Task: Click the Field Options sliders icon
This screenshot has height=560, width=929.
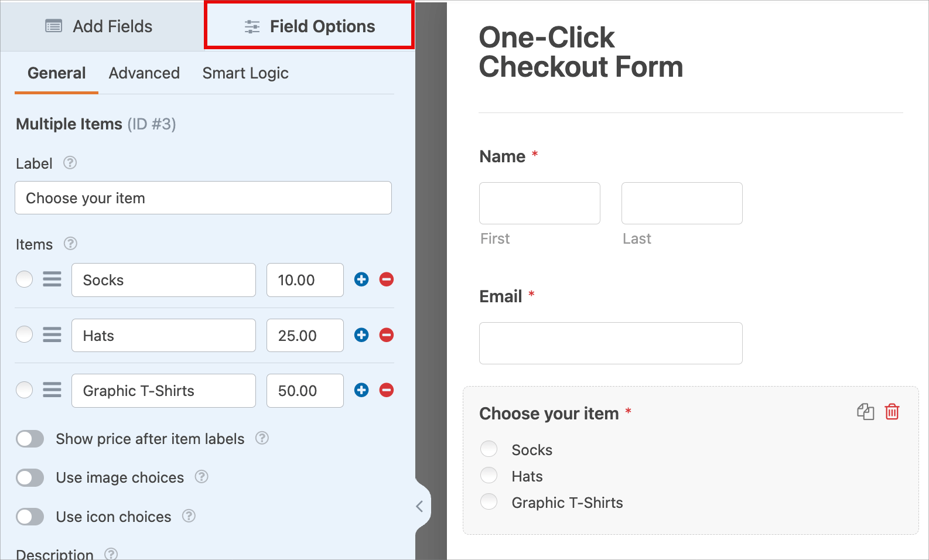Action: (252, 26)
